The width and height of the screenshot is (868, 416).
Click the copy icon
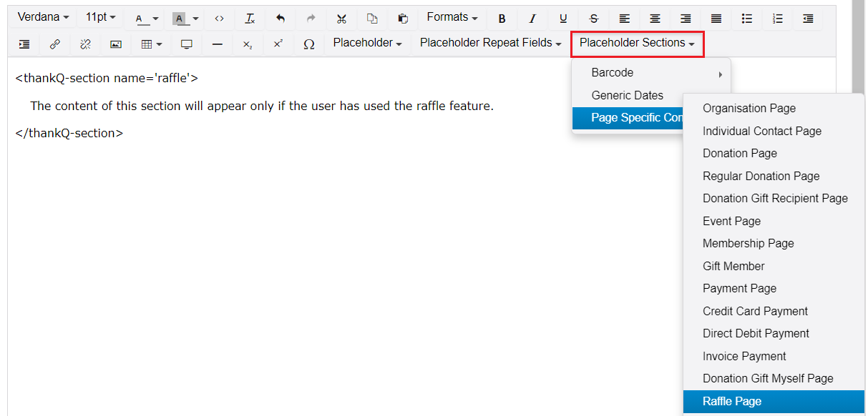coord(372,19)
